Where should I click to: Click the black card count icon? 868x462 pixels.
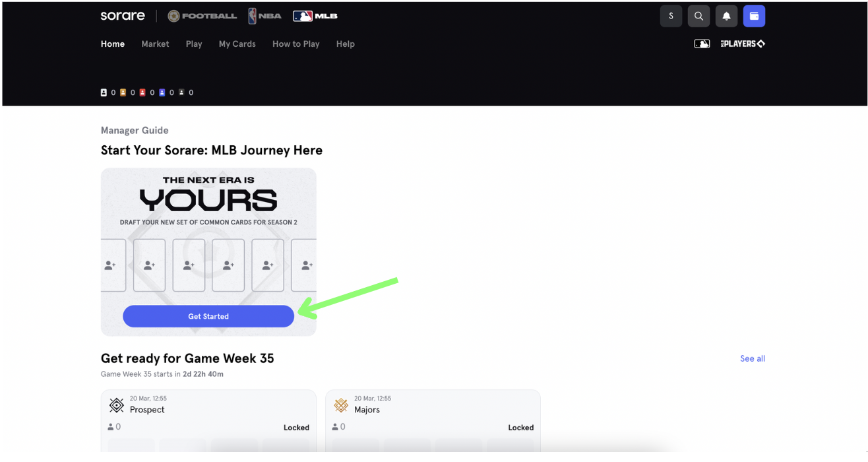pyautogui.click(x=181, y=92)
